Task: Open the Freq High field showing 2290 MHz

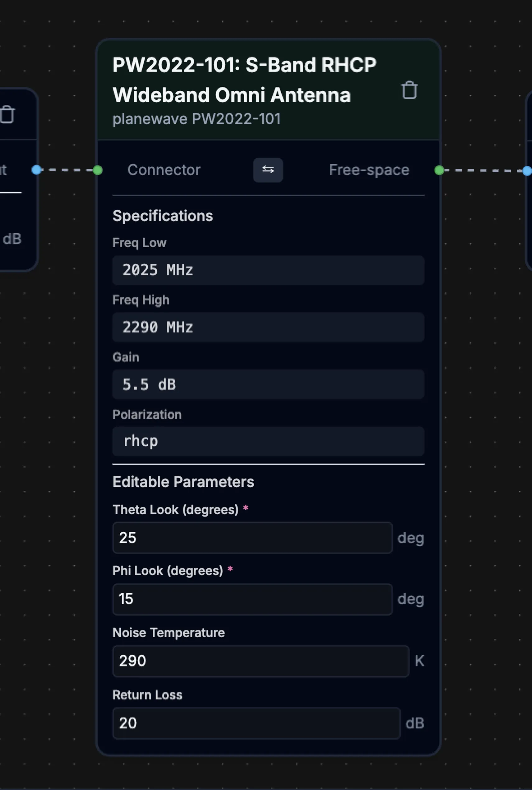Action: tap(268, 327)
